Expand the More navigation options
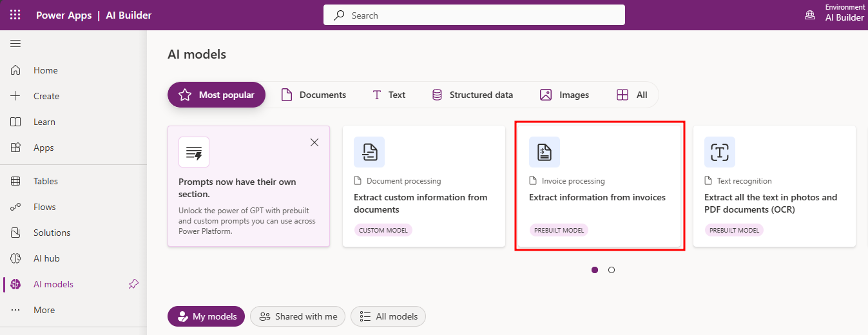868x335 pixels. pyautogui.click(x=44, y=310)
